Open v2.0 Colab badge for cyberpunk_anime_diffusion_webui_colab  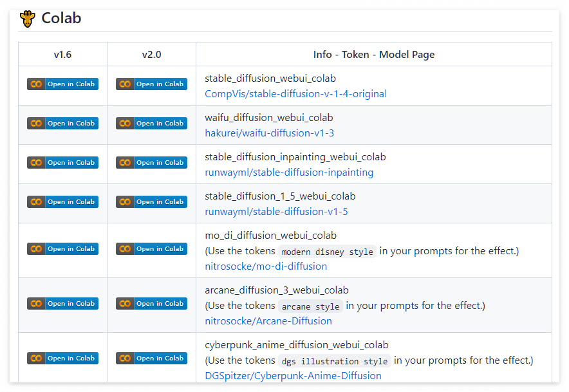[x=151, y=359]
